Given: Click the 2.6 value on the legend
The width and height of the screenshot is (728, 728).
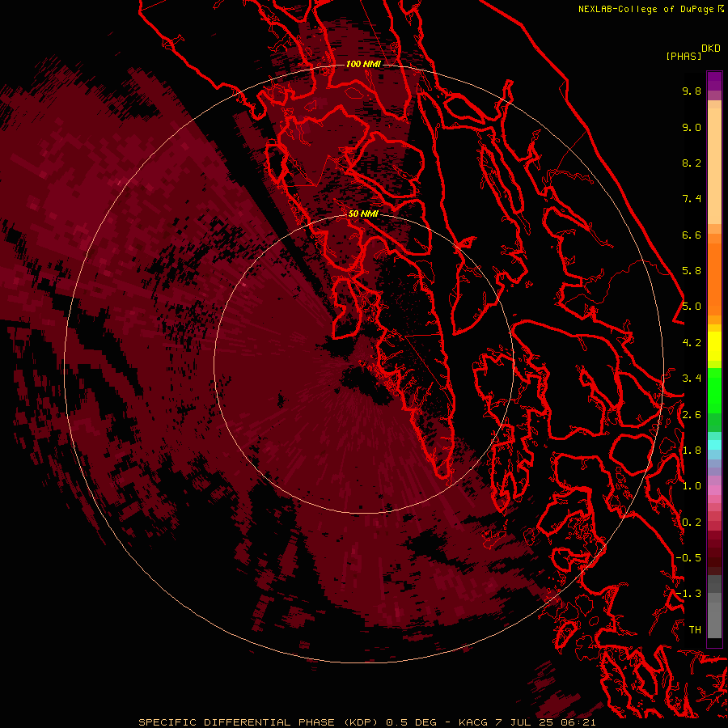Looking at the screenshot, I should pyautogui.click(x=692, y=415).
